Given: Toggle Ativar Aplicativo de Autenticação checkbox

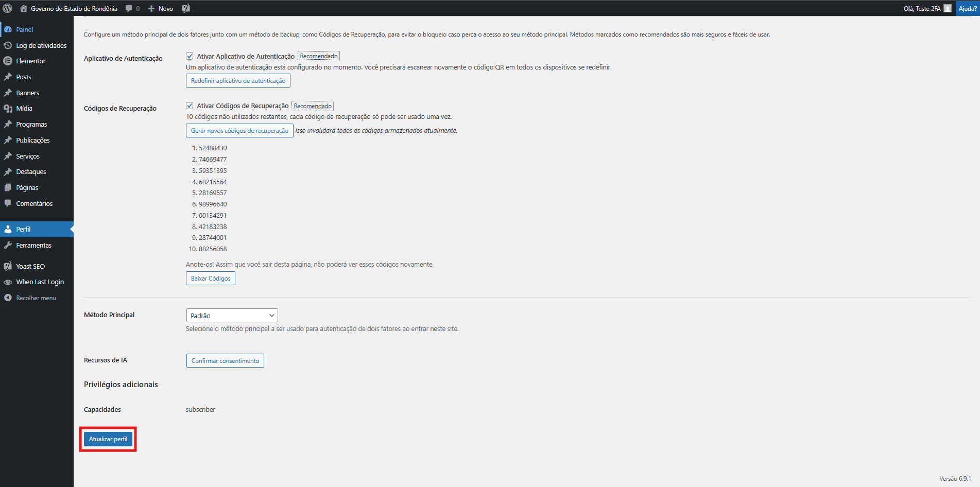Looking at the screenshot, I should (190, 56).
